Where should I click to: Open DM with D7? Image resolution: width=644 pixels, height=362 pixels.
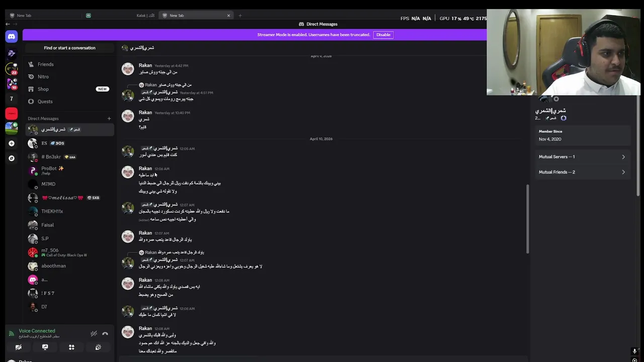69,307
